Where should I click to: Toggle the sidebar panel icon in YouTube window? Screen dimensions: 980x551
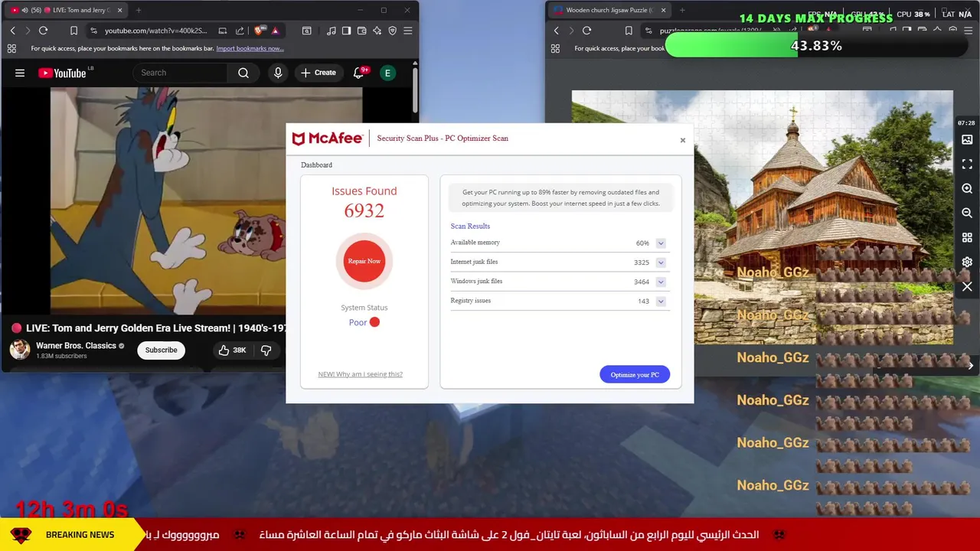(x=346, y=31)
